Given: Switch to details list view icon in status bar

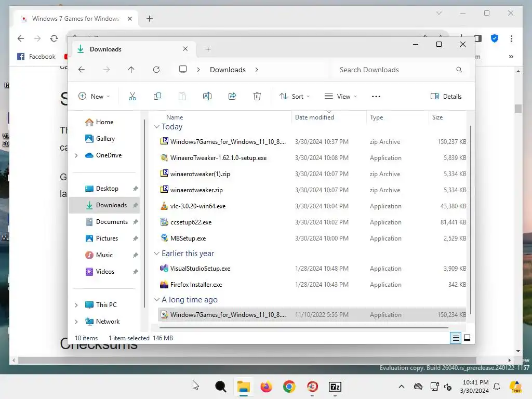Looking at the screenshot, I should (x=456, y=338).
